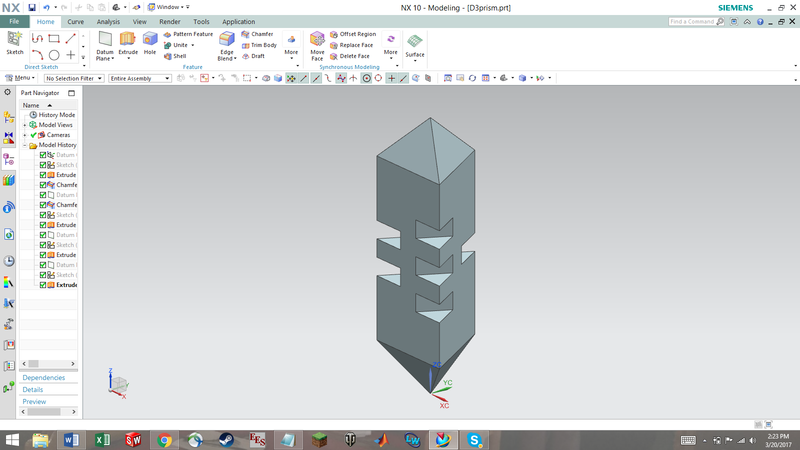Select Offset Region command
The width and height of the screenshot is (800, 450).
point(353,34)
